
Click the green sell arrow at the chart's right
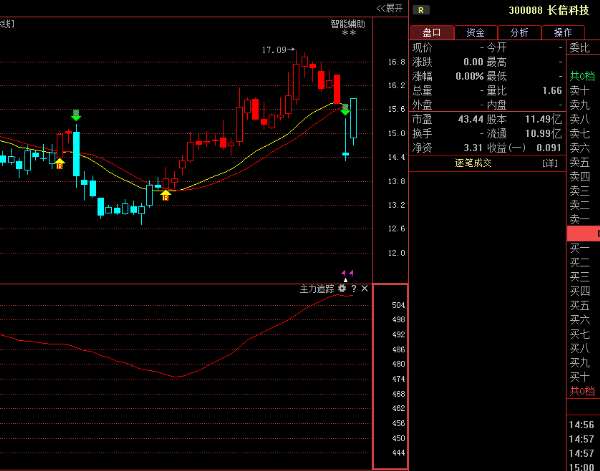346,110
